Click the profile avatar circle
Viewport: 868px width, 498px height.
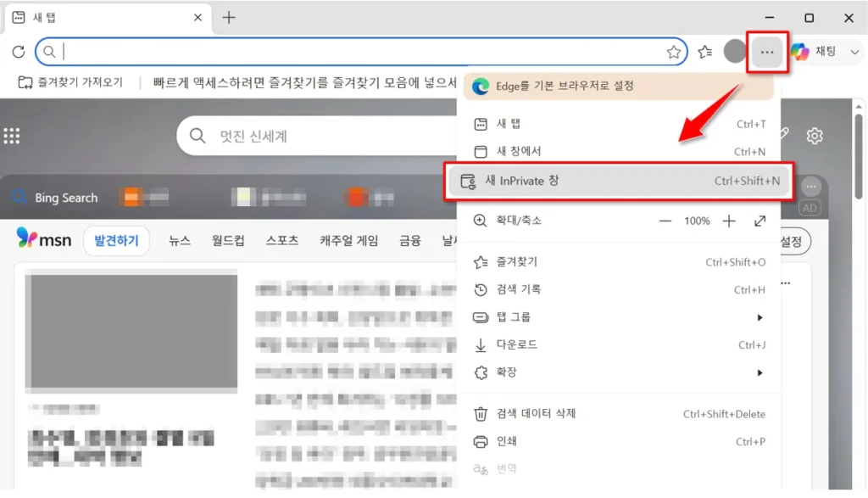tap(735, 52)
